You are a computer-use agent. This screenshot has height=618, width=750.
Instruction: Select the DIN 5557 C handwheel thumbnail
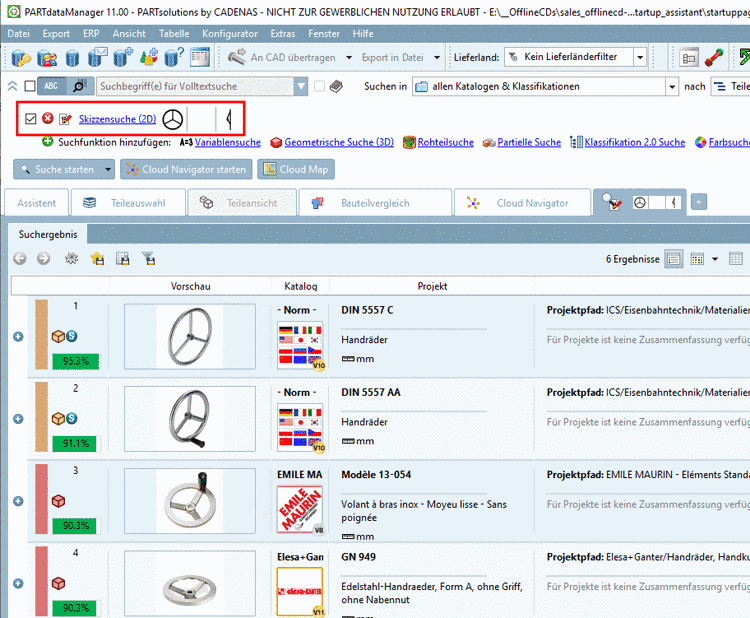coord(190,337)
